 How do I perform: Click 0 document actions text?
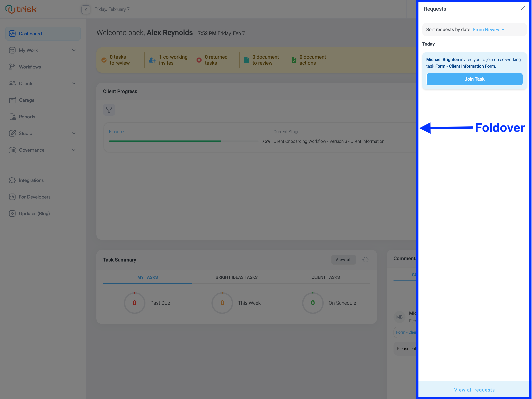[312, 60]
